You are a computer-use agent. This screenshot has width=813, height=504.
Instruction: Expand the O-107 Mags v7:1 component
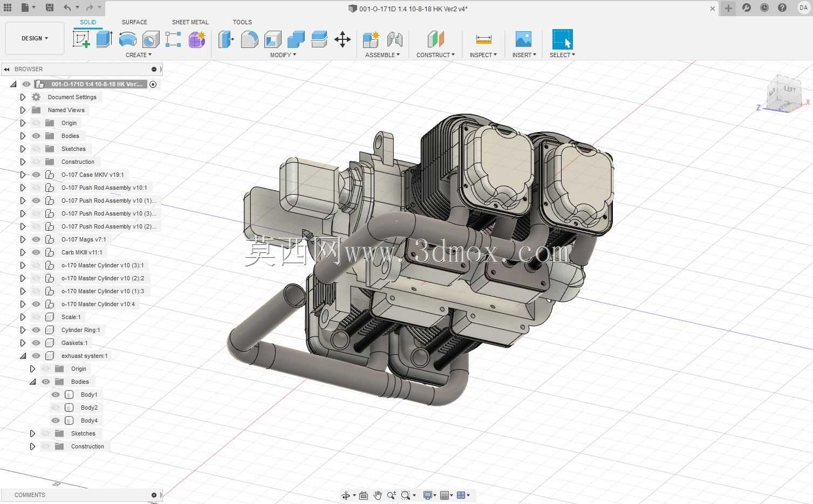[23, 239]
